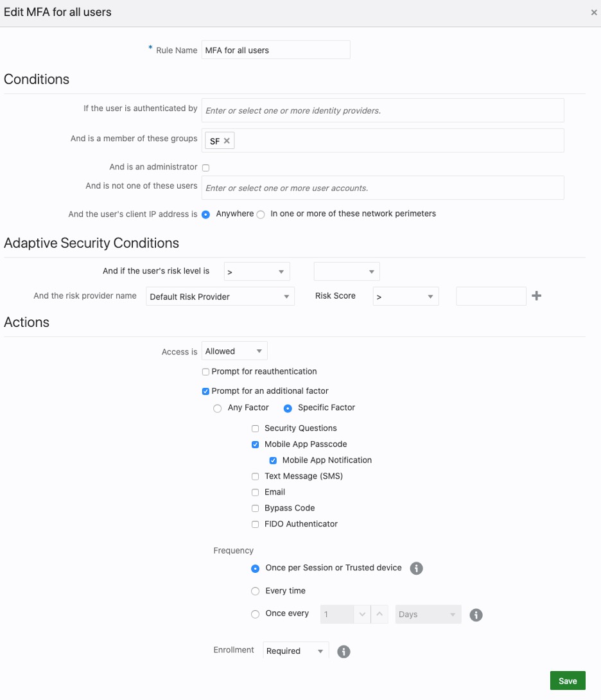601x700 pixels.
Task: Remove the SF group tag
Action: coord(227,141)
